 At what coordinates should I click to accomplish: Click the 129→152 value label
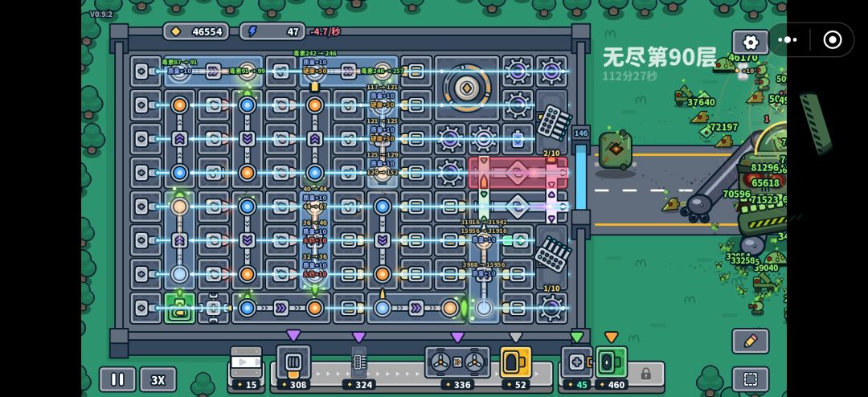(383, 173)
